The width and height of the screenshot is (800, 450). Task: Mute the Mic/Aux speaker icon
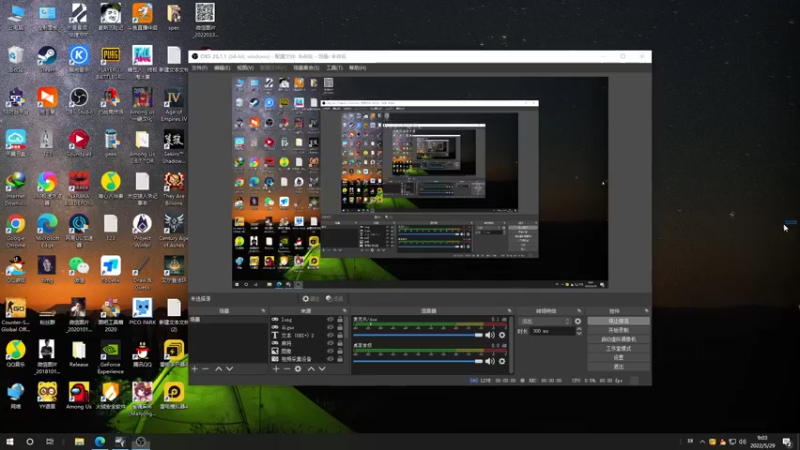tap(490, 335)
